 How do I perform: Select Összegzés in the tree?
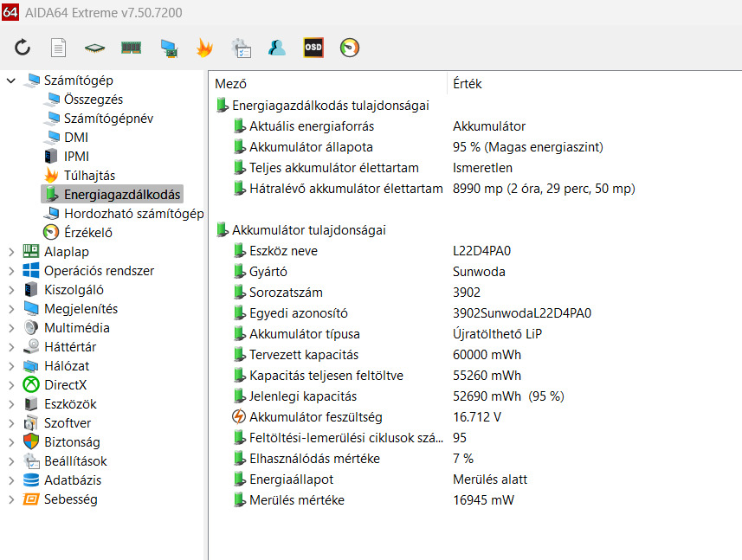tap(94, 100)
